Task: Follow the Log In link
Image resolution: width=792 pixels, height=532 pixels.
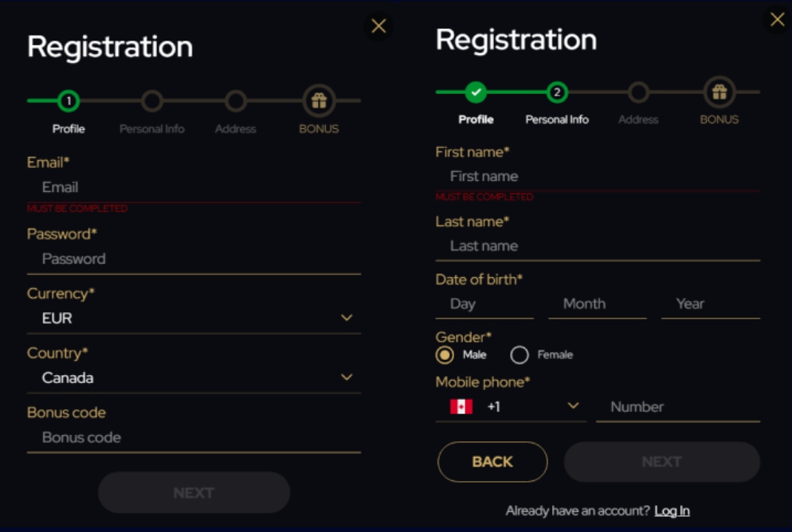Action: click(672, 510)
